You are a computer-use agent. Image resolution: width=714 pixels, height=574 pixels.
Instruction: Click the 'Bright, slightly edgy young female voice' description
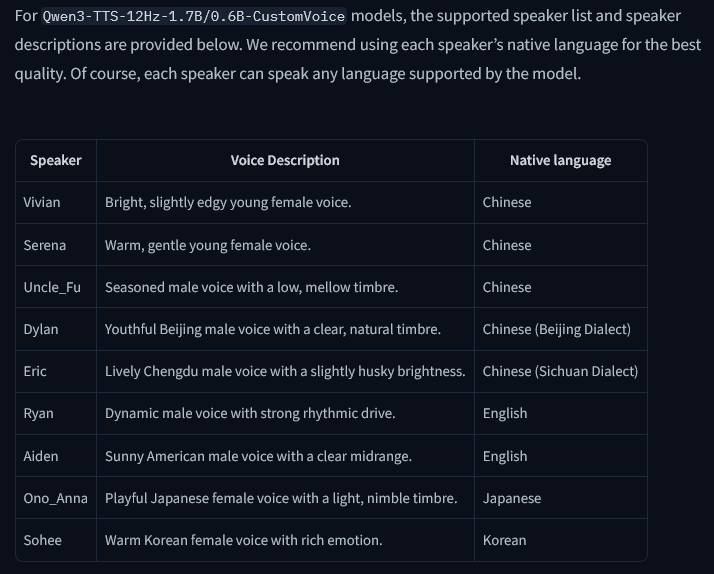coord(228,202)
